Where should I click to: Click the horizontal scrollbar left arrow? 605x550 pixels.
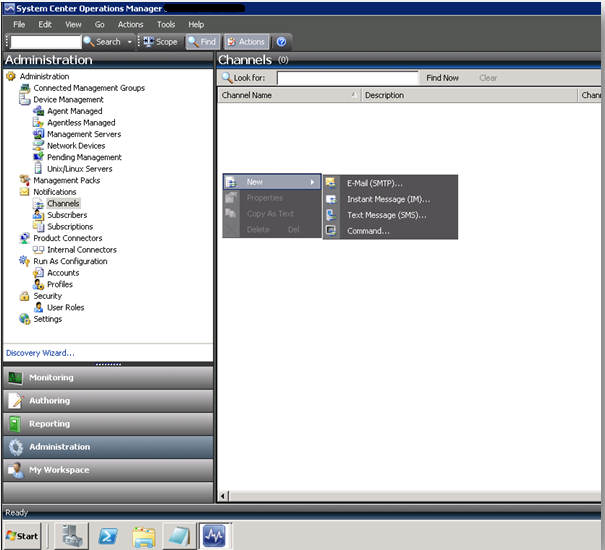[x=223, y=496]
